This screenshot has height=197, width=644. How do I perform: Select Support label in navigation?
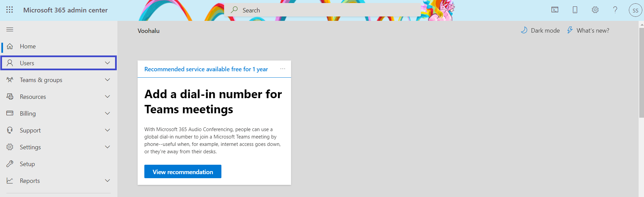(30, 130)
